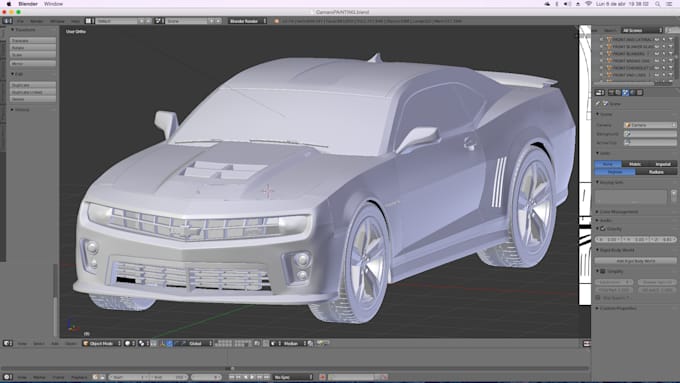Click the scene browse icon in the header
This screenshot has width=680, height=383.
(x=159, y=21)
